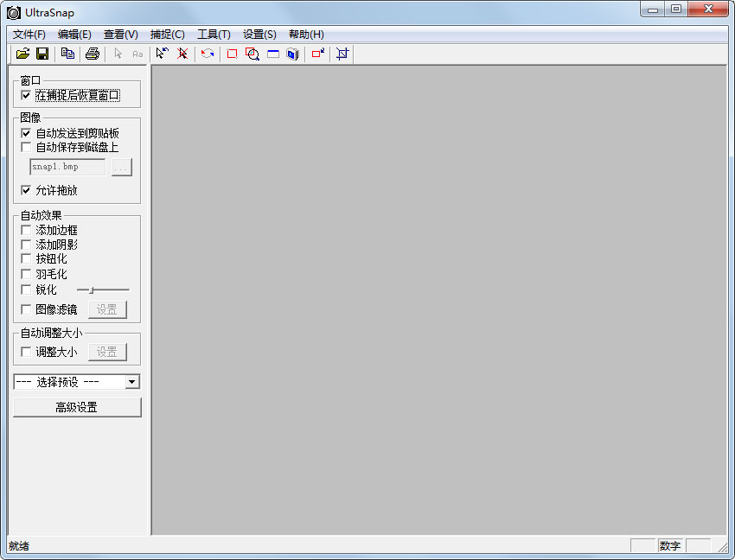The image size is (735, 560).
Task: Select the Aa text tool
Action: tap(137, 54)
